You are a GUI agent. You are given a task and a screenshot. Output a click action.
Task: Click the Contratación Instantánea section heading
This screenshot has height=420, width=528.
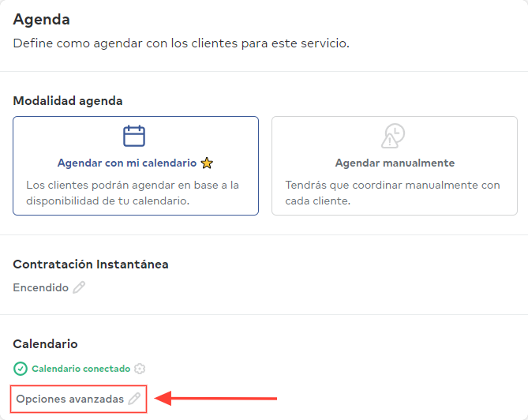tap(91, 264)
